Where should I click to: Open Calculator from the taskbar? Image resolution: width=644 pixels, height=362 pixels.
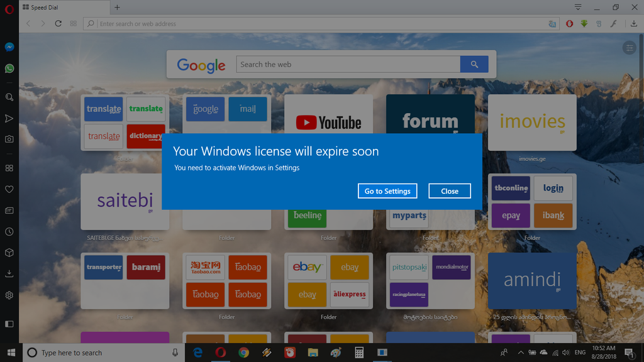pyautogui.click(x=359, y=353)
